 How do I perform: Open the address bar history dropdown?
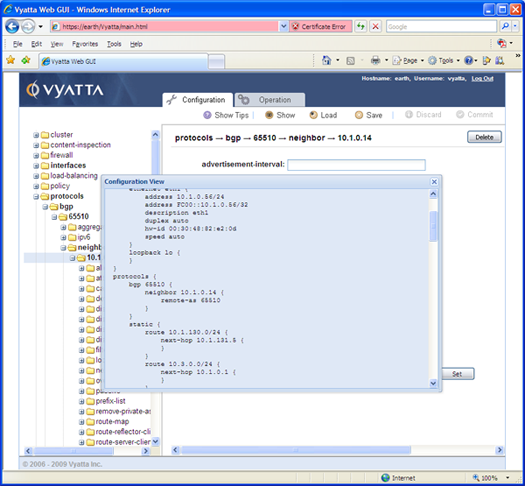(283, 26)
